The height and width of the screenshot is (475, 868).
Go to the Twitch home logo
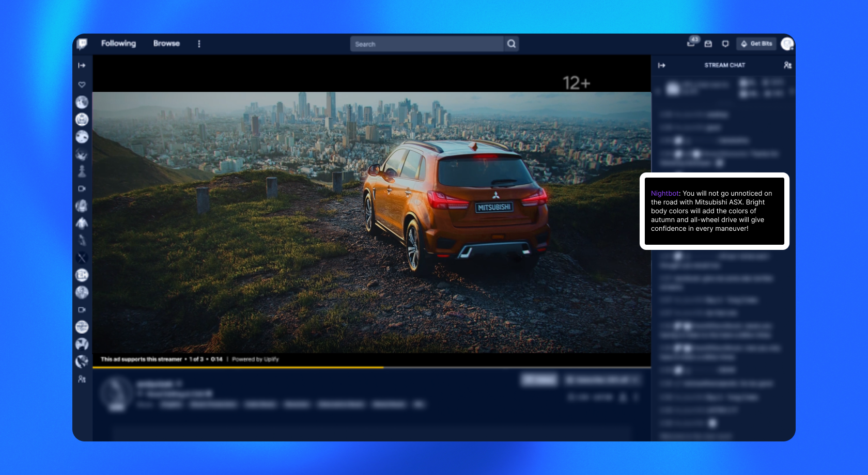[82, 44]
